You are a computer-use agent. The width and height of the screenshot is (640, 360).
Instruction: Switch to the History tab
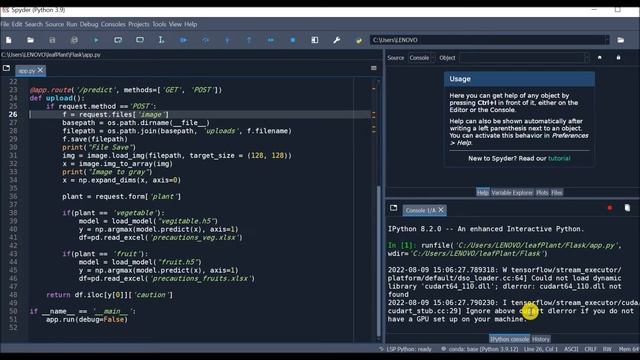tap(541, 339)
